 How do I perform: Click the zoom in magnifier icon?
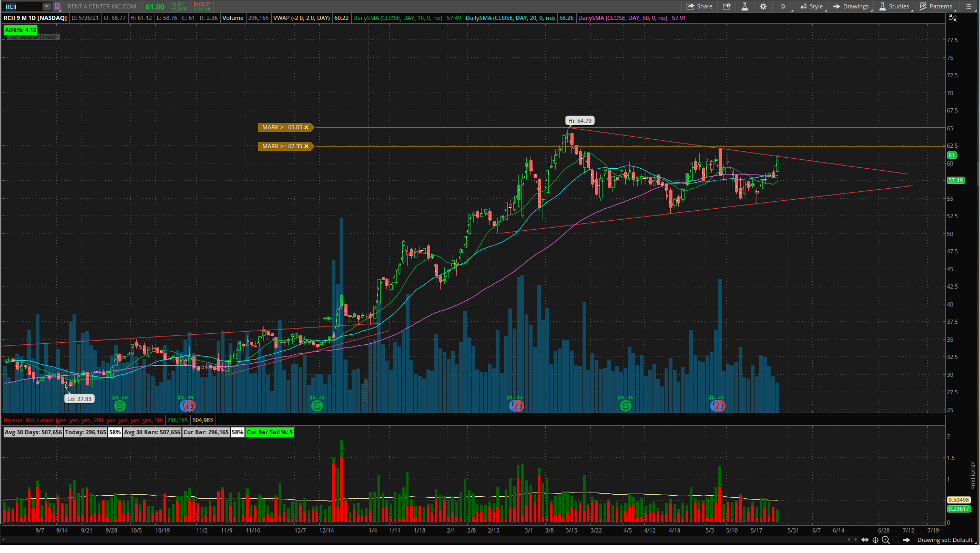[886, 540]
